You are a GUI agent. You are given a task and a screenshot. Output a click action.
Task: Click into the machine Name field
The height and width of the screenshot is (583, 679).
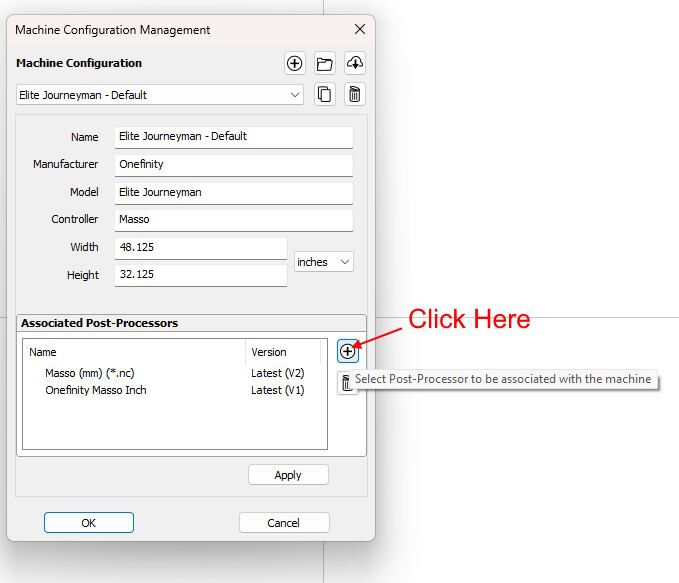click(x=233, y=137)
